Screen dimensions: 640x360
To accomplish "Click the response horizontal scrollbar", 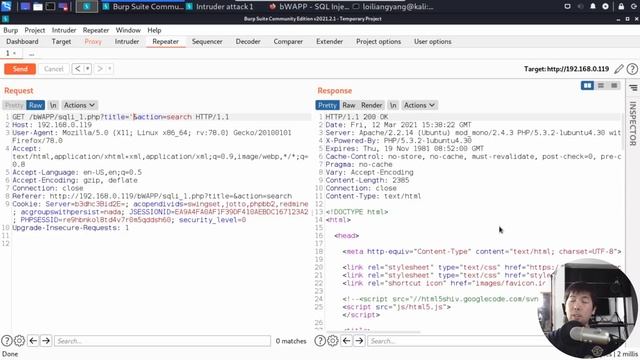I will coord(373,332).
